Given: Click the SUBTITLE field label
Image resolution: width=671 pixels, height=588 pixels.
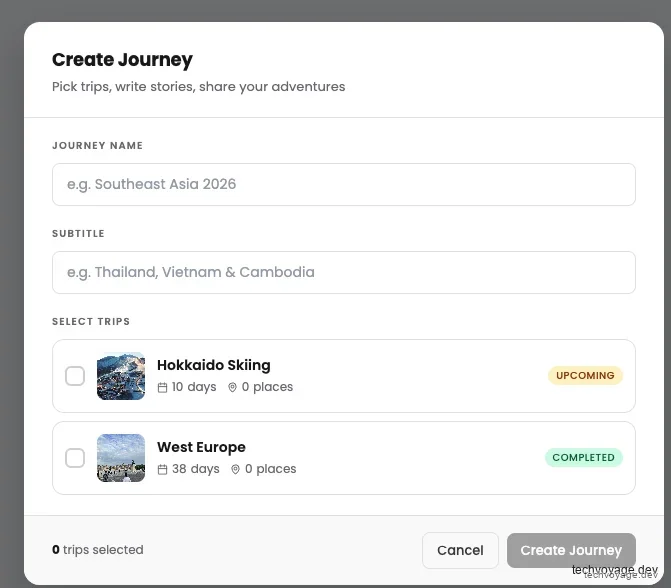Looking at the screenshot, I should coord(78,234).
